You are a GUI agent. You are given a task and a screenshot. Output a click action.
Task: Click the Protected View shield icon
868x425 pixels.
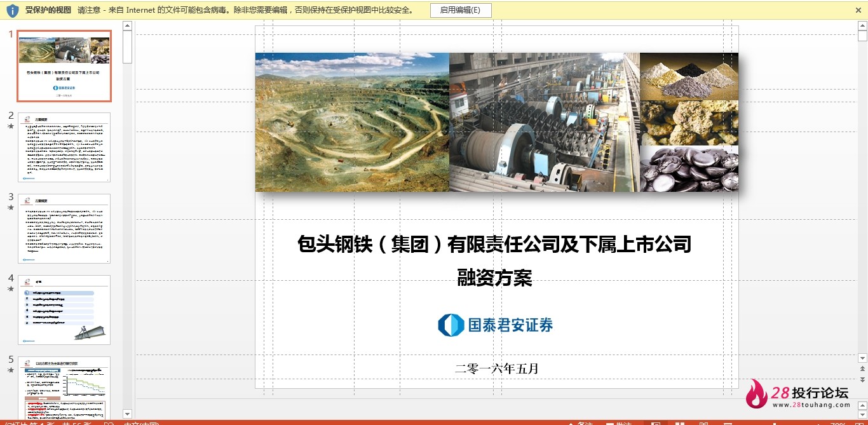(12, 10)
